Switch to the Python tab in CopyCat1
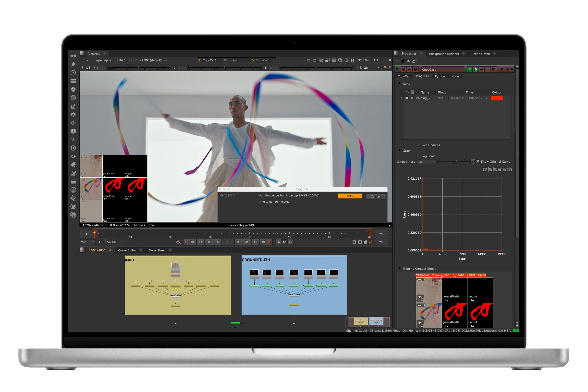This screenshot has height=392, width=588. [440, 76]
